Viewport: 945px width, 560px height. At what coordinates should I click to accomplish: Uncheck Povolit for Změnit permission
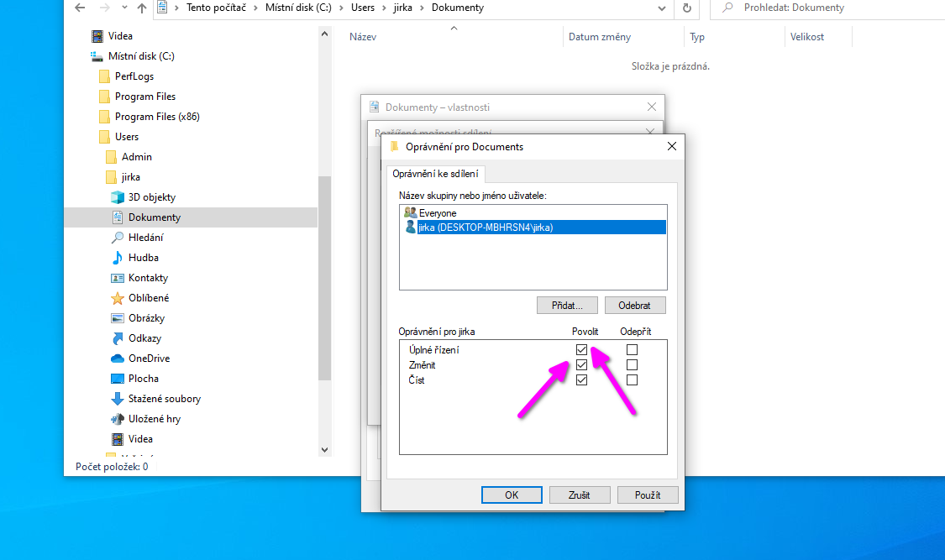582,364
